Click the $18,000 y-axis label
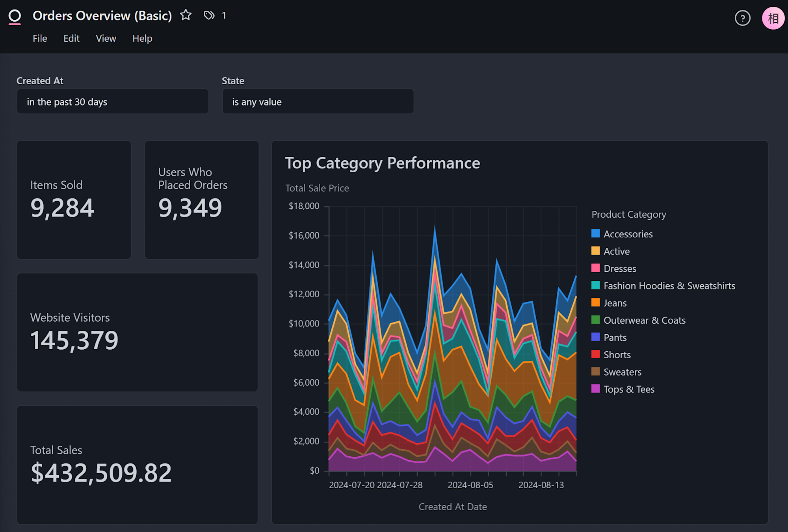This screenshot has width=788, height=532. coord(304,206)
